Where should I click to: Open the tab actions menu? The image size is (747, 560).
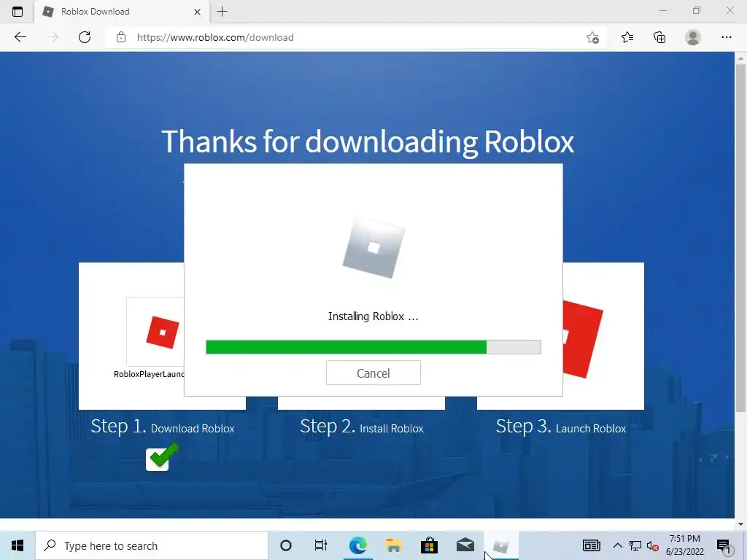pyautogui.click(x=18, y=12)
